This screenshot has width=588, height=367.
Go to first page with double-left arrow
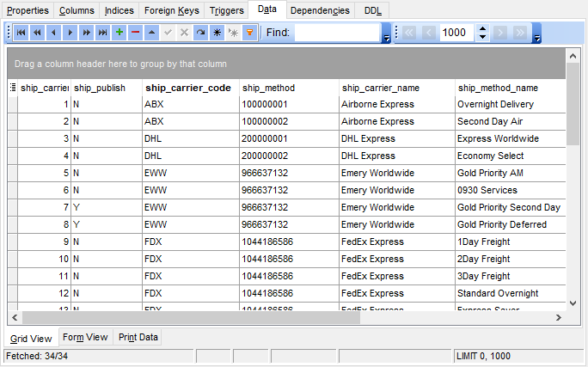point(409,33)
